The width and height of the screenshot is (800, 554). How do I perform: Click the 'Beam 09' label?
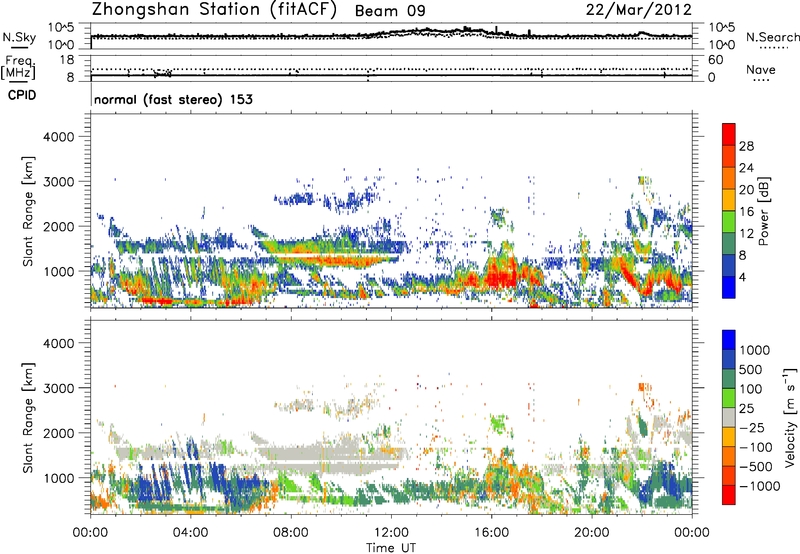(390, 11)
